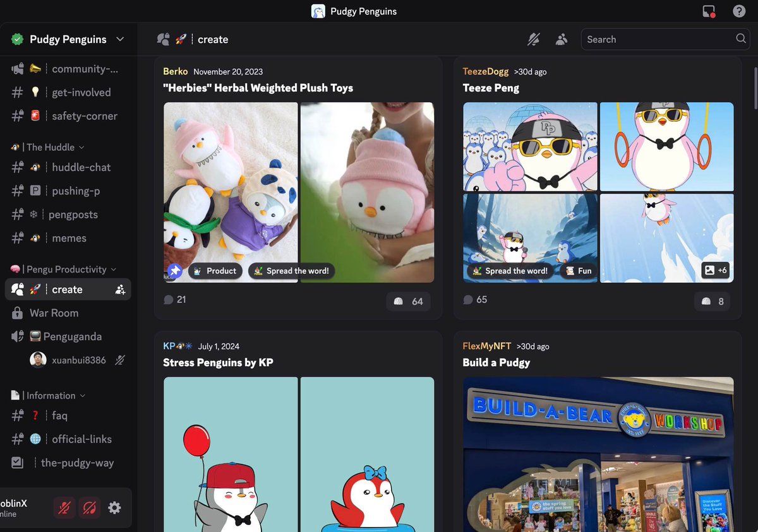
Task: Click the Fun tag on Teeze Peng post
Action: 578,271
